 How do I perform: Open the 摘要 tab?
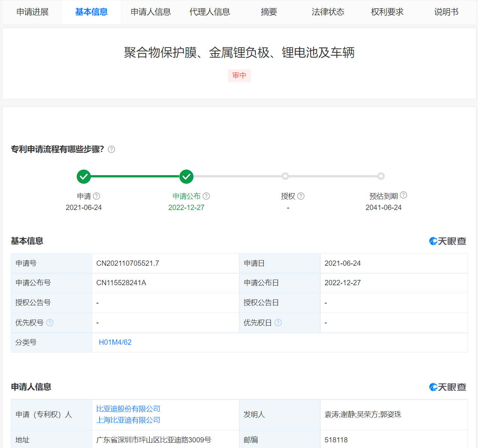click(x=269, y=12)
